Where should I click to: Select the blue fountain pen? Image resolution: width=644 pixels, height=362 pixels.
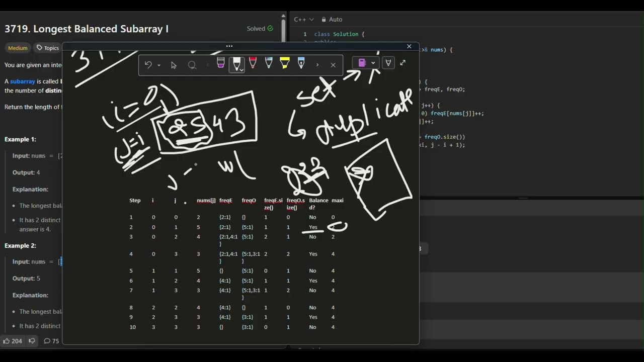[x=301, y=63]
